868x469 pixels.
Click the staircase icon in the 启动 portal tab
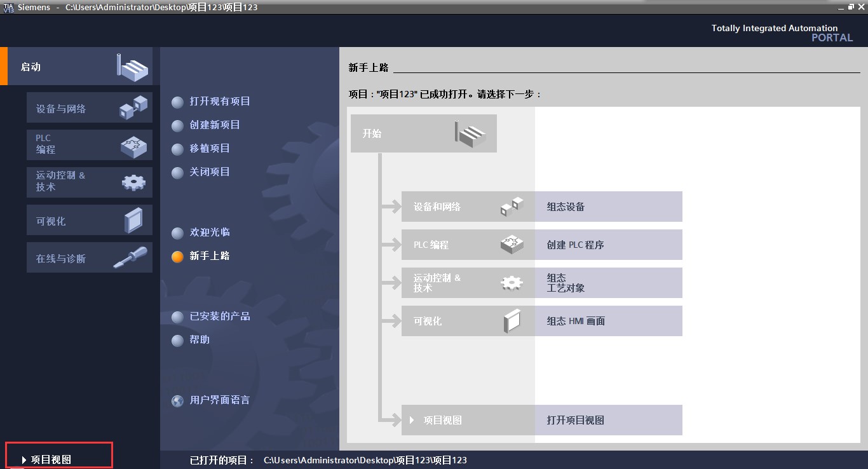(132, 67)
